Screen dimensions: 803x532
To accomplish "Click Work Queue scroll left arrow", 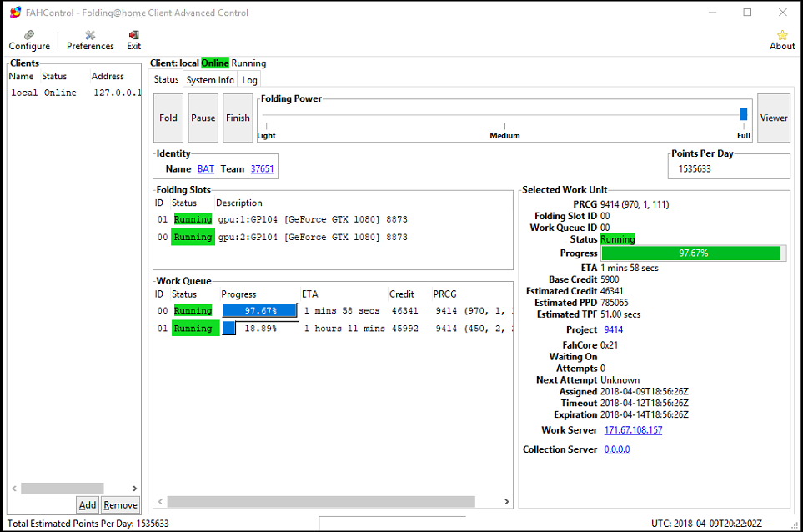I will click(161, 502).
